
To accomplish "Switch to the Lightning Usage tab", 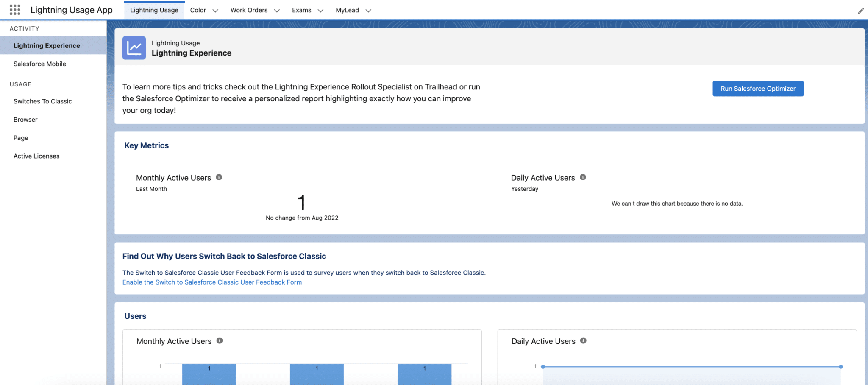I will point(154,10).
